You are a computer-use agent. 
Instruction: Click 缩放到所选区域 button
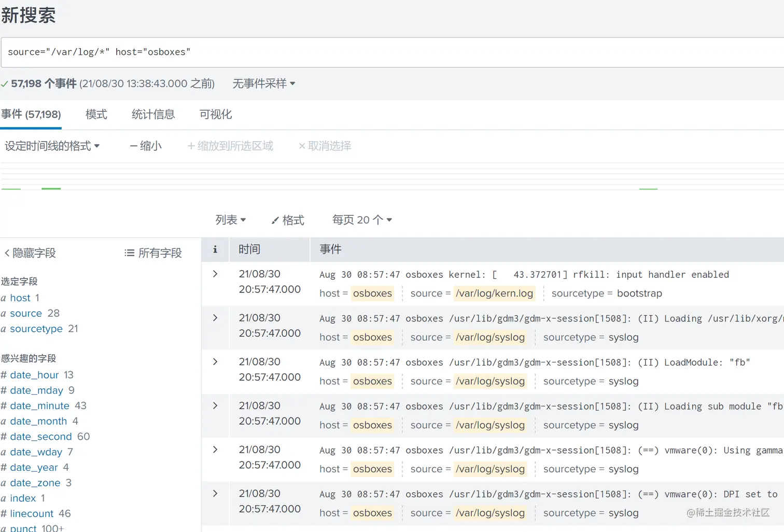pos(230,146)
